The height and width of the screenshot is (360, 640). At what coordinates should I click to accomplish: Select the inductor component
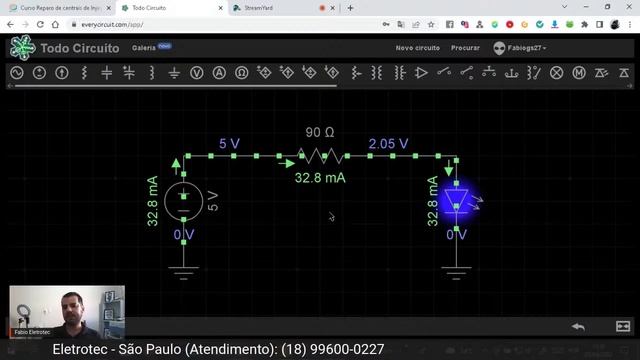152,73
